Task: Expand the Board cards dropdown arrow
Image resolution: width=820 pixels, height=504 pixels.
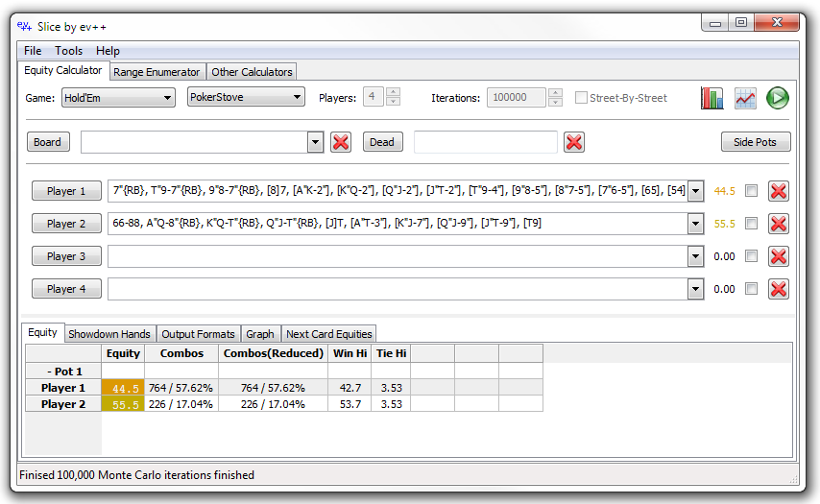Action: [315, 142]
